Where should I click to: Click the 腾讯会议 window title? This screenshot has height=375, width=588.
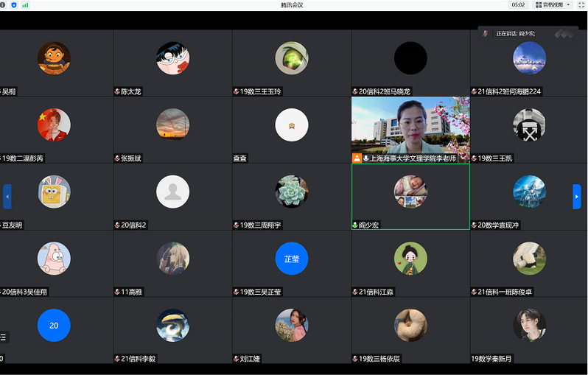(x=292, y=5)
